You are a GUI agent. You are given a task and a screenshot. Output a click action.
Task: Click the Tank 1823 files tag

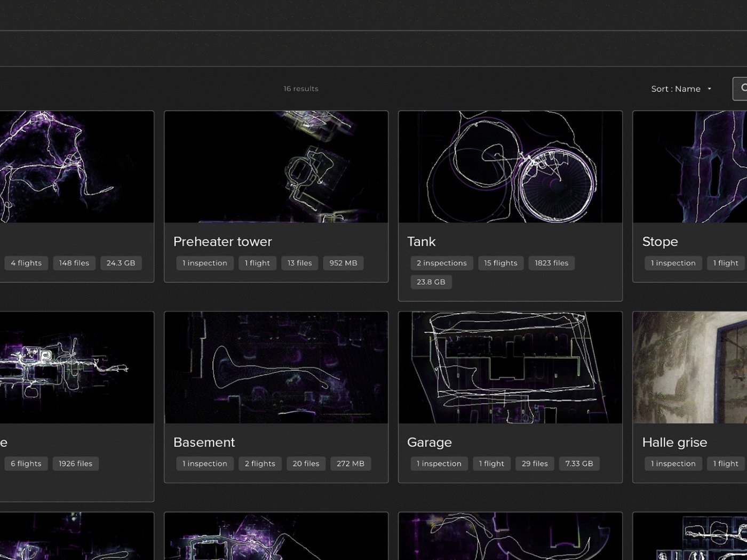pyautogui.click(x=551, y=263)
